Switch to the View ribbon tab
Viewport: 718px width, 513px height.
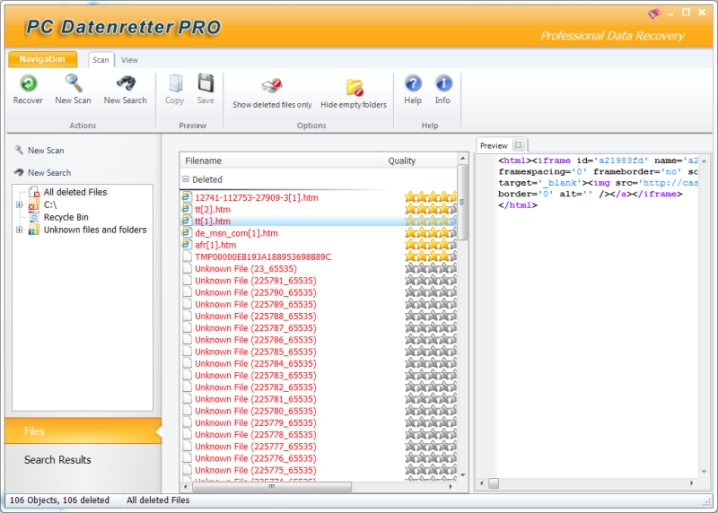130,60
